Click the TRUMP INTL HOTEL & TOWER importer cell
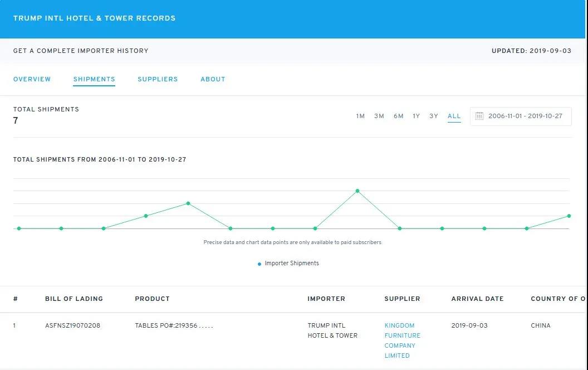Image resolution: width=588 pixels, height=370 pixels. [332, 330]
